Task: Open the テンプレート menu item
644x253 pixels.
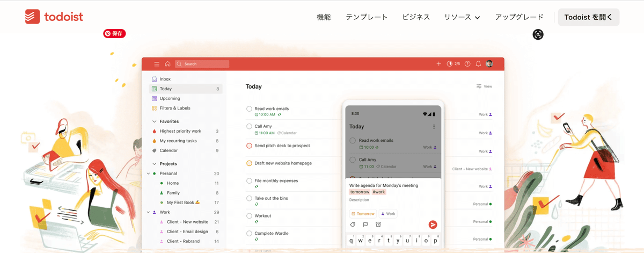Action: point(367,17)
